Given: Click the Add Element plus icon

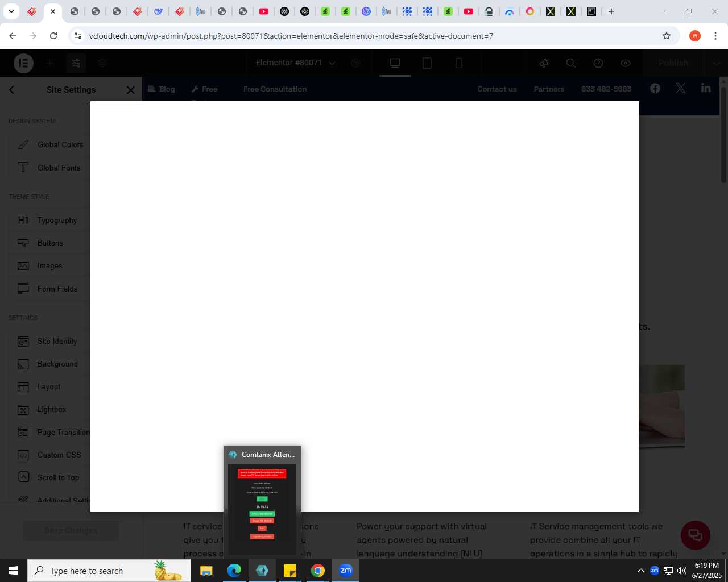Looking at the screenshot, I should tap(50, 63).
